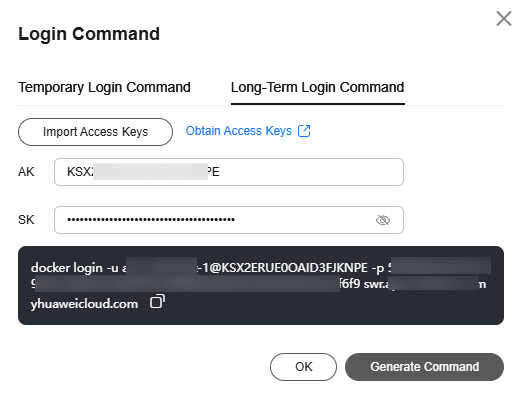The image size is (519, 398).
Task: Reveal the hidden SK value
Action: click(383, 220)
